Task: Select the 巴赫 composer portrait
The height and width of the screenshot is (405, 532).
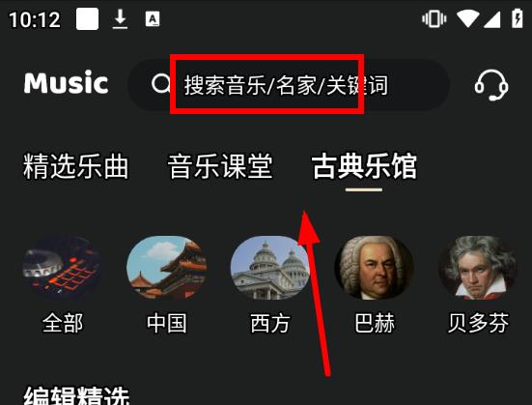Action: (x=375, y=268)
